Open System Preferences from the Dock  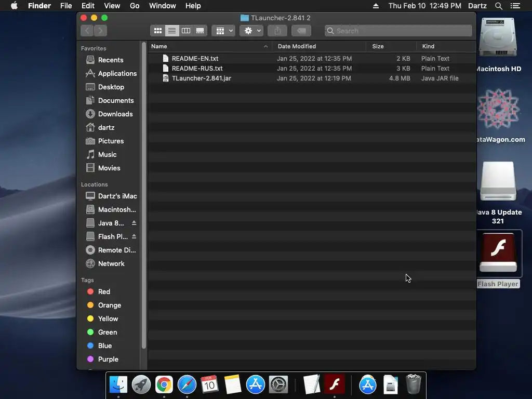coord(278,384)
